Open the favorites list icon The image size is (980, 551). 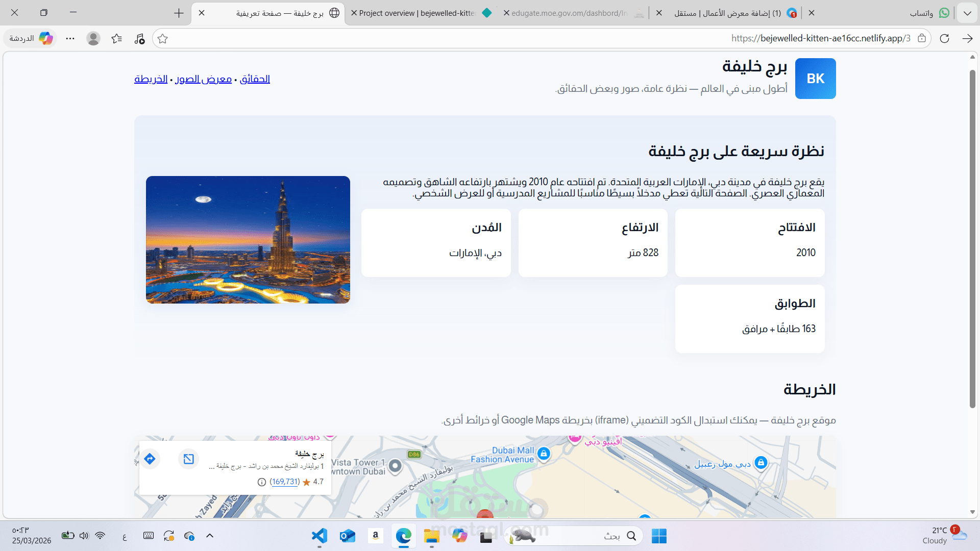point(117,39)
